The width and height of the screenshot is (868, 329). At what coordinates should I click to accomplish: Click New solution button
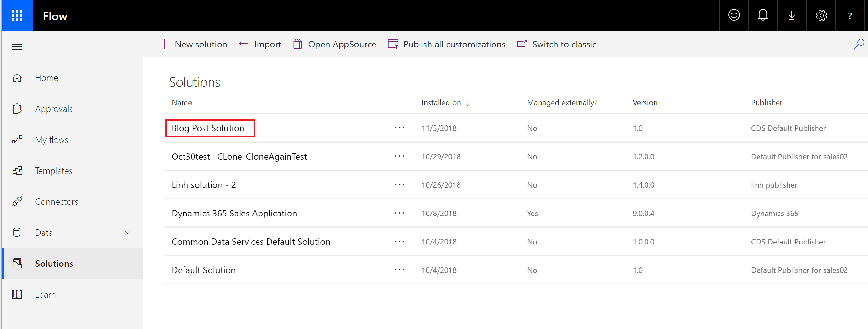[x=193, y=44]
